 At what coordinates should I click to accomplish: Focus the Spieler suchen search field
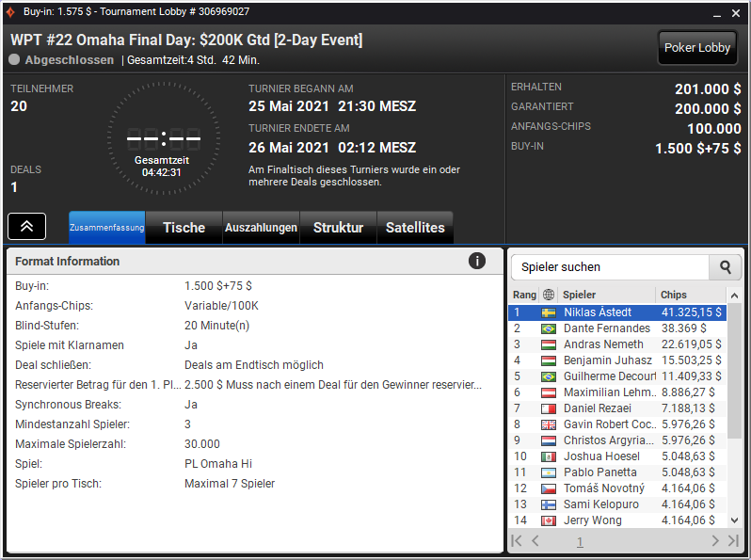610,267
